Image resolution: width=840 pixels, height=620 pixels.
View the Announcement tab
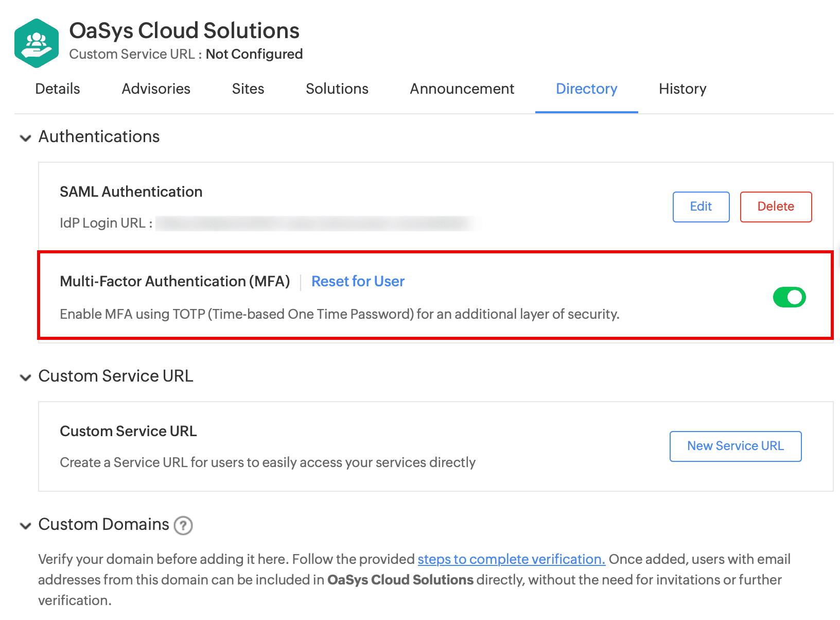click(x=462, y=89)
